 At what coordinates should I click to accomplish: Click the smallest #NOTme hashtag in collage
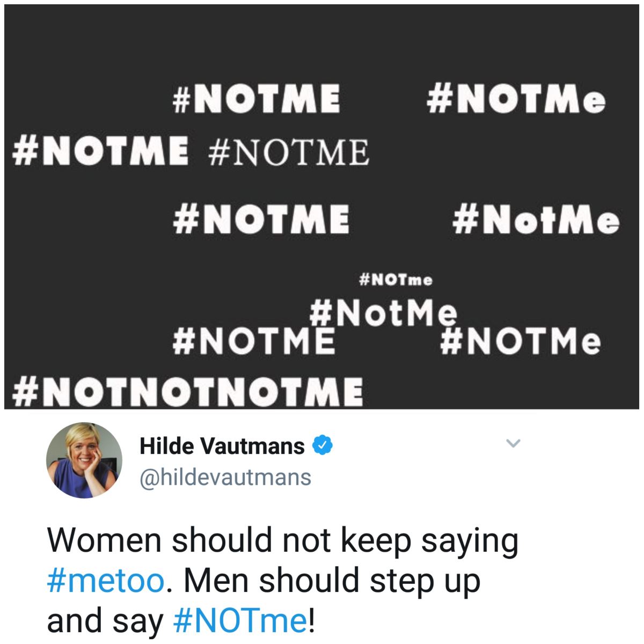[x=396, y=280]
